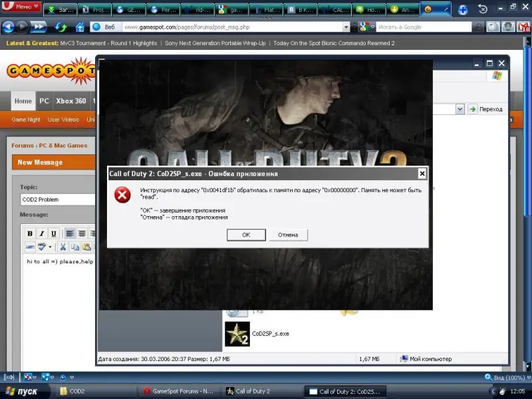Image resolution: width=532 pixels, height=399 pixels.
Task: Go back in Opera browser
Action: [8, 27]
